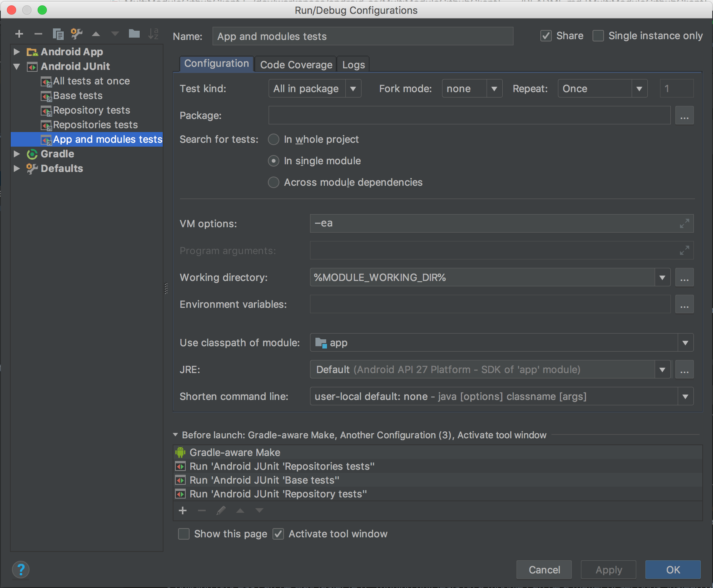Remove selected before launch task

click(202, 510)
